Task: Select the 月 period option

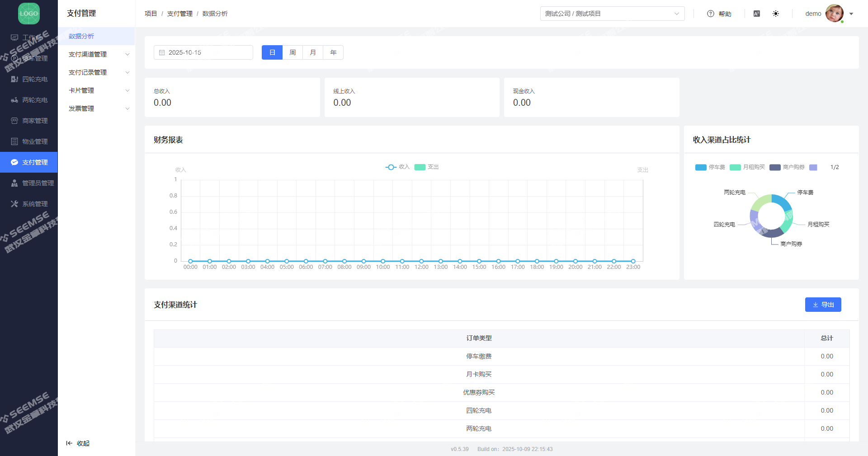Action: [x=313, y=52]
